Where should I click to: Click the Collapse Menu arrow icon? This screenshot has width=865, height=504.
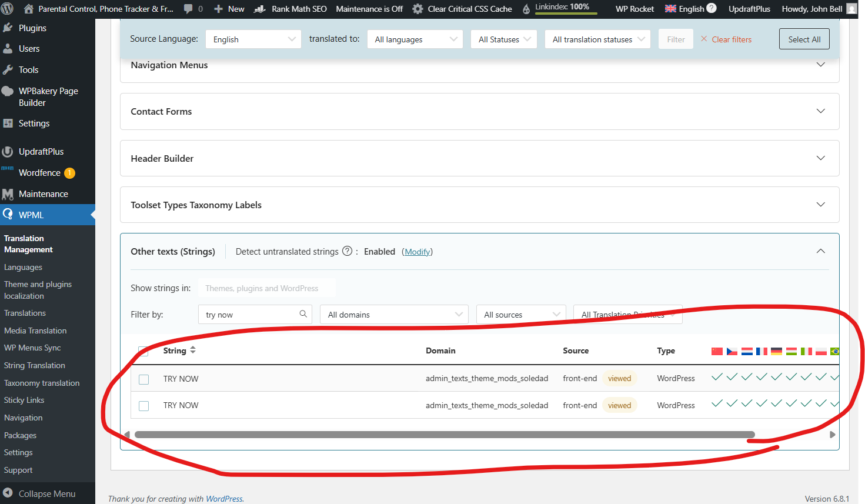tap(8, 493)
